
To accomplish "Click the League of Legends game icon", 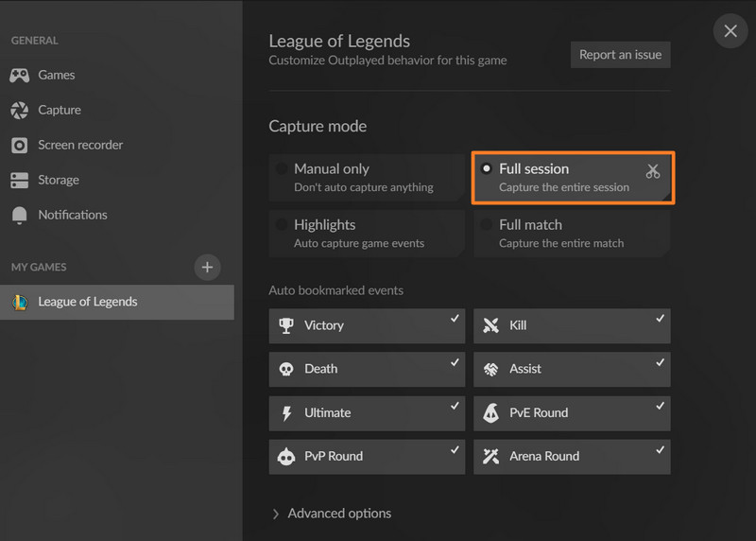I will point(20,303).
